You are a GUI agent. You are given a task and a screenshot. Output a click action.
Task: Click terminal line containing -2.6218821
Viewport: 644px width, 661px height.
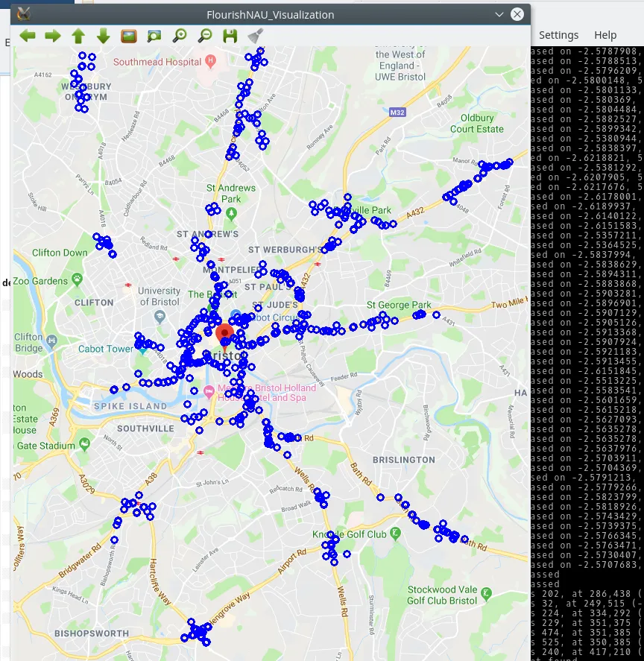(x=587, y=158)
